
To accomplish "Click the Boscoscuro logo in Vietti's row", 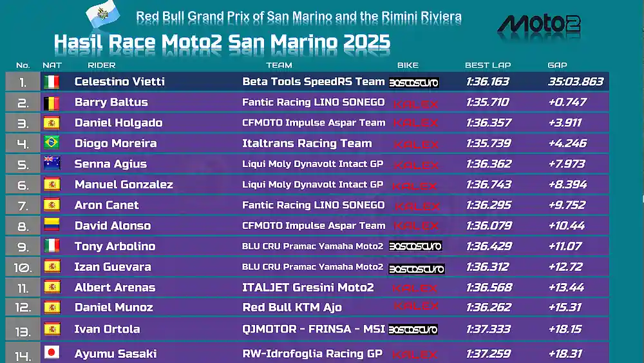I will tap(413, 83).
